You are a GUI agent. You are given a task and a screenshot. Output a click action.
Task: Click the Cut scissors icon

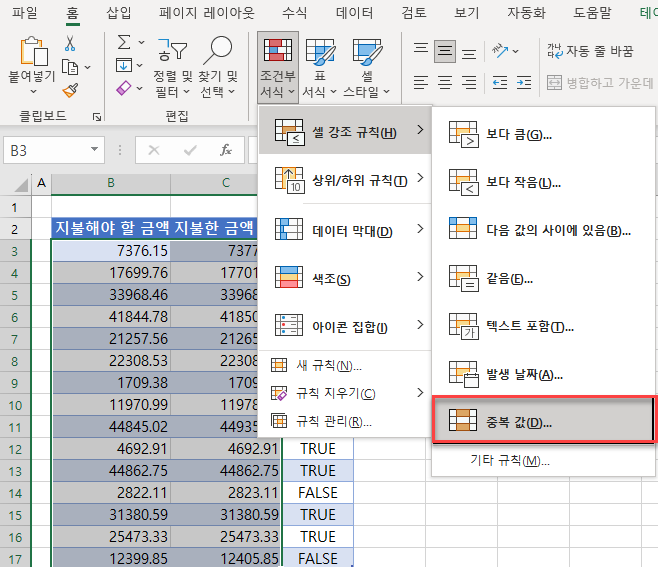[x=70, y=44]
